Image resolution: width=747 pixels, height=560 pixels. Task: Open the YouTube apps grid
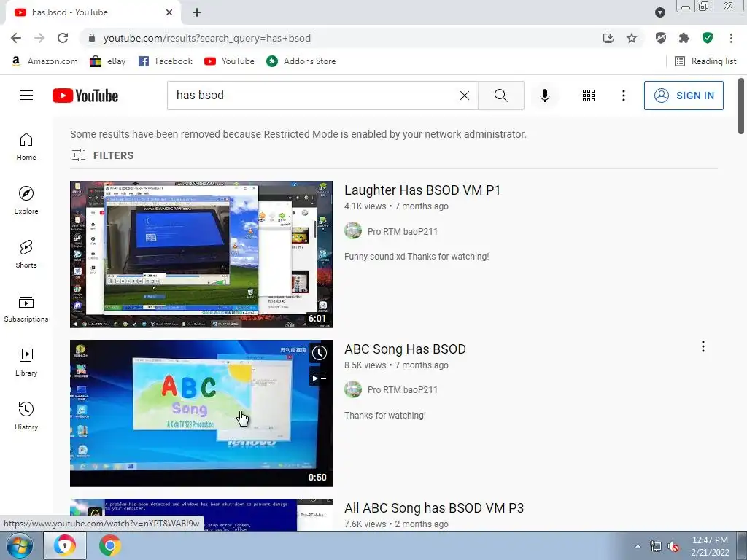[589, 96]
